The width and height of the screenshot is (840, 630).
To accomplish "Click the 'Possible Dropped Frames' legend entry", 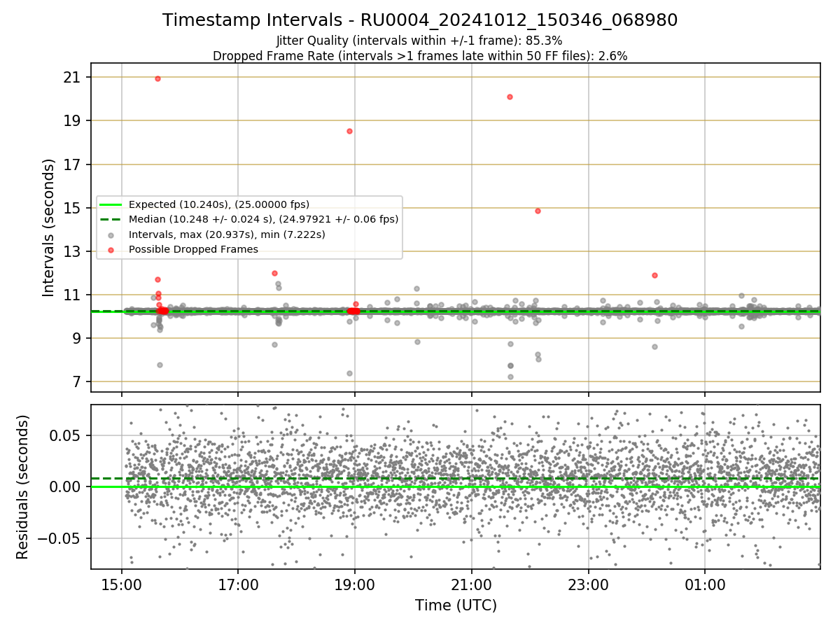I will click(x=194, y=249).
